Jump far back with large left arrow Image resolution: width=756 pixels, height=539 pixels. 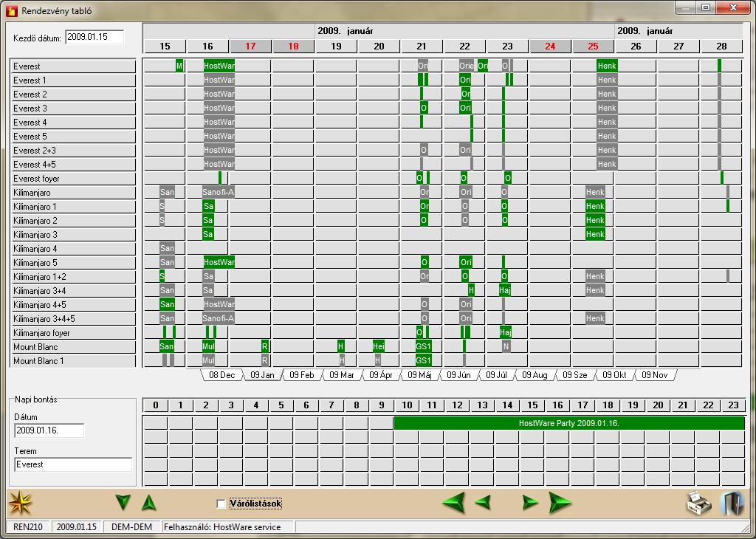454,503
